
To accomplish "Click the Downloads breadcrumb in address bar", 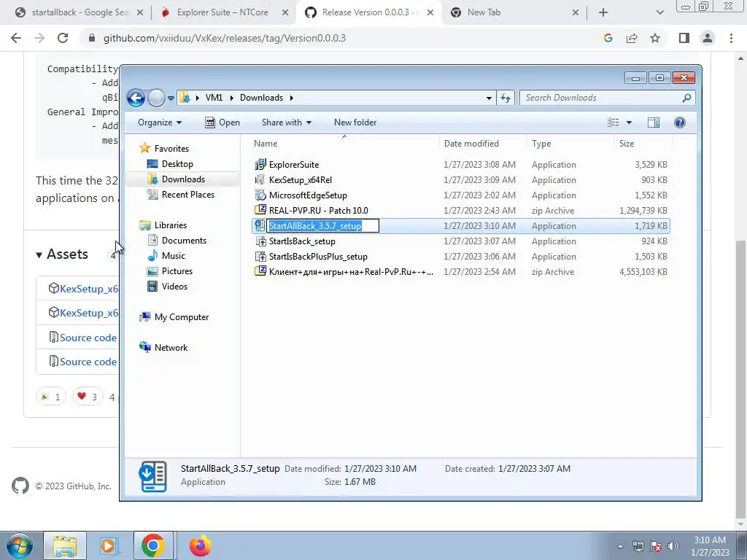I will pos(261,98).
